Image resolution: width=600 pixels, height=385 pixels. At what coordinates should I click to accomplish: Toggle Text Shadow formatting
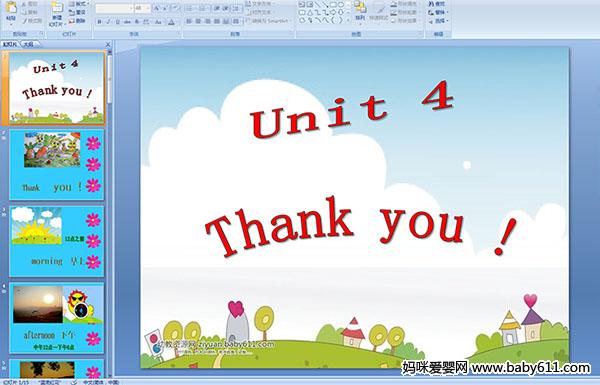point(137,22)
